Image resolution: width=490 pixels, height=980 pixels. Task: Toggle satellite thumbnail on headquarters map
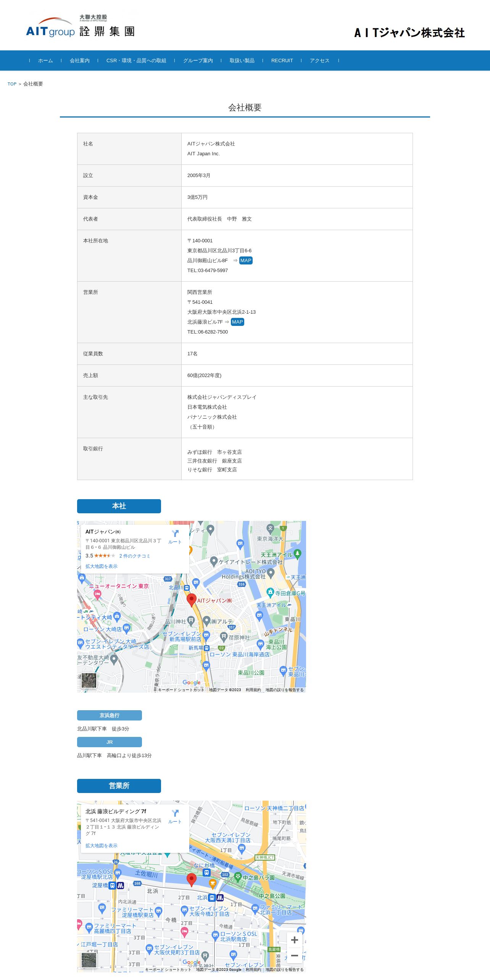pos(89,680)
